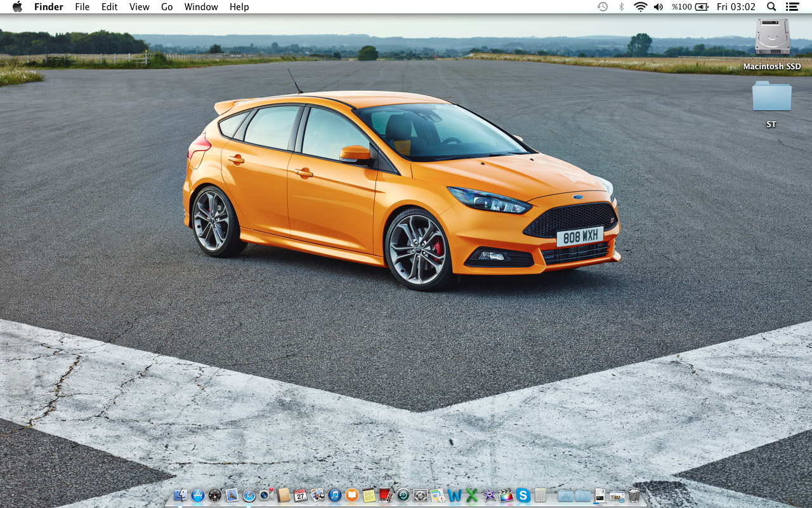812x508 pixels.
Task: Expand the battery status menu
Action: 702,7
